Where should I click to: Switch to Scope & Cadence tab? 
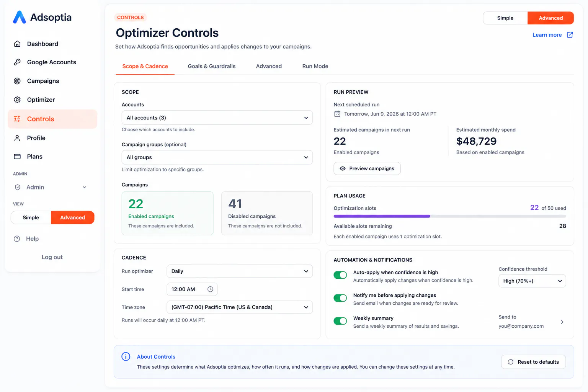[145, 66]
